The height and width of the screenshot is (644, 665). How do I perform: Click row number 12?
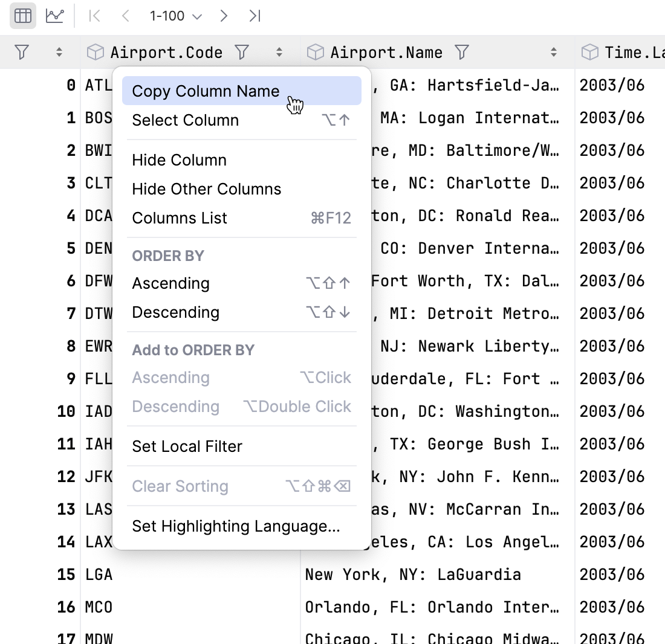pos(66,477)
